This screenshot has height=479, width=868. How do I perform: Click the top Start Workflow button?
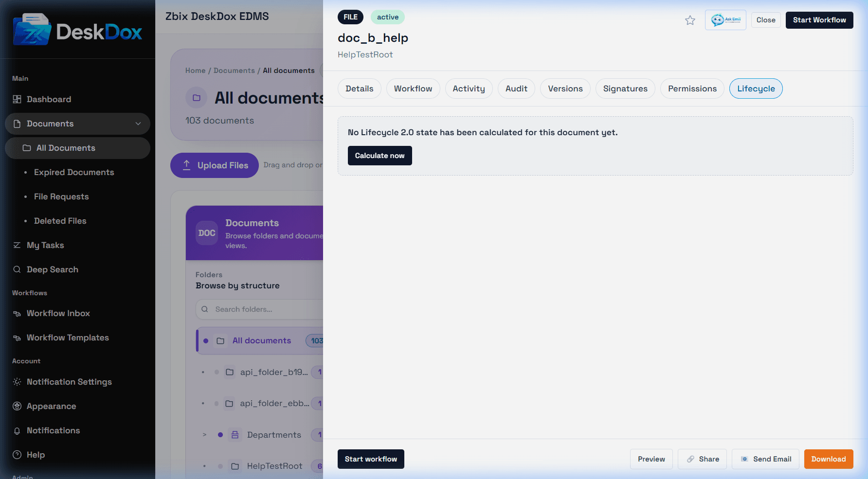point(819,20)
